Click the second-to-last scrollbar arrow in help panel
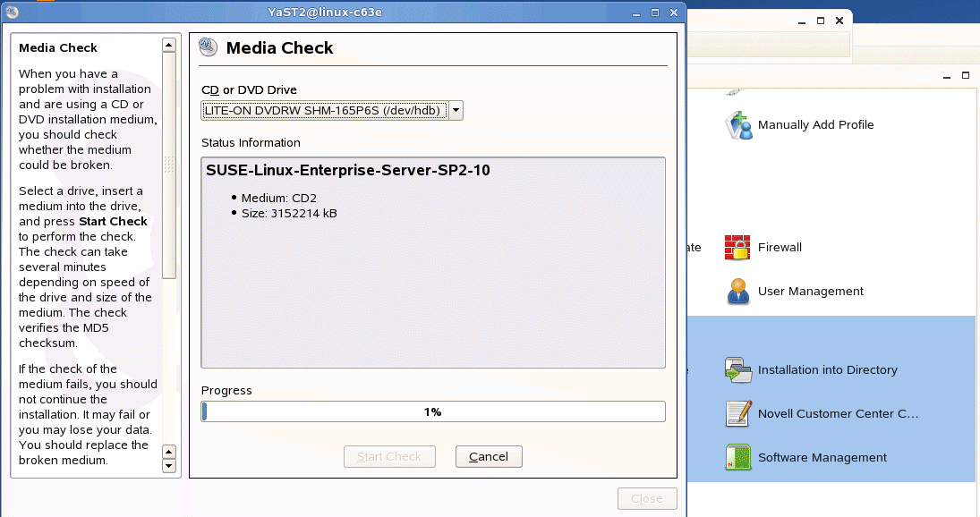980x517 pixels. [x=169, y=452]
